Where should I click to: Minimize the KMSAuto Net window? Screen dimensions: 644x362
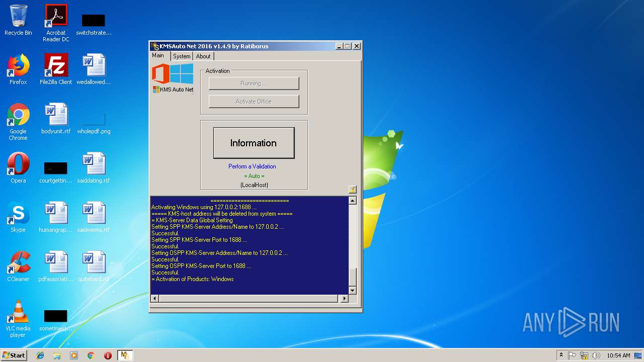click(339, 46)
